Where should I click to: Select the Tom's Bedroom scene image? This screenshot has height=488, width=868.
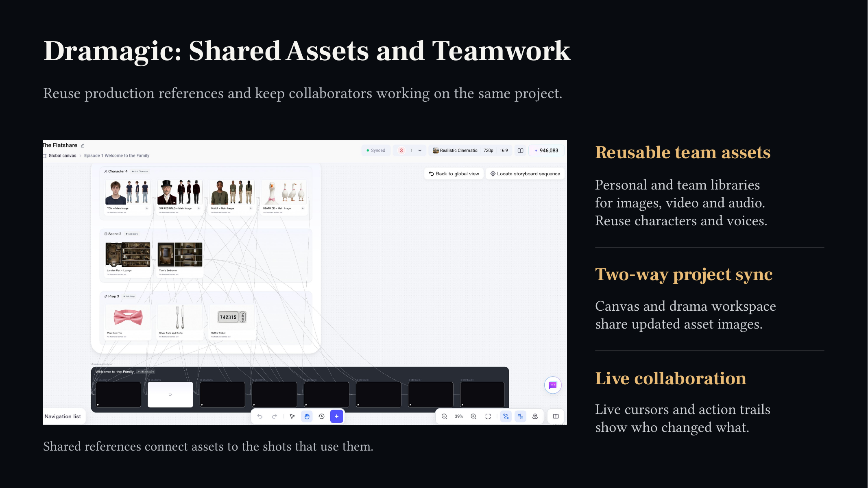(179, 255)
